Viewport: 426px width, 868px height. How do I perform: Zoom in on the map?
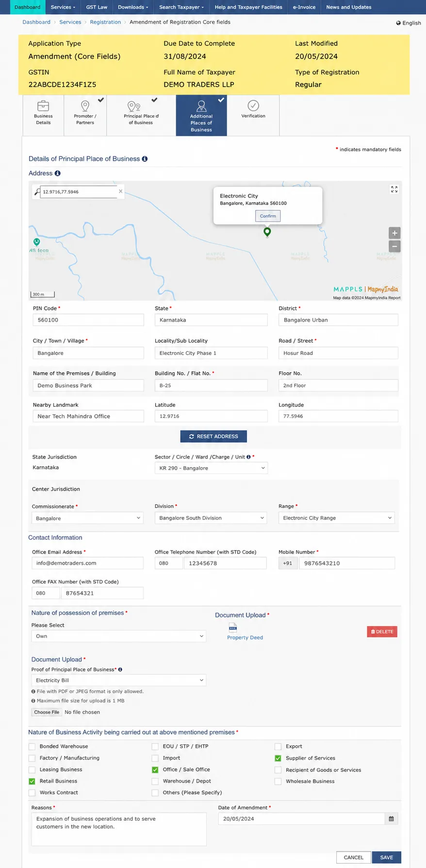pos(394,233)
